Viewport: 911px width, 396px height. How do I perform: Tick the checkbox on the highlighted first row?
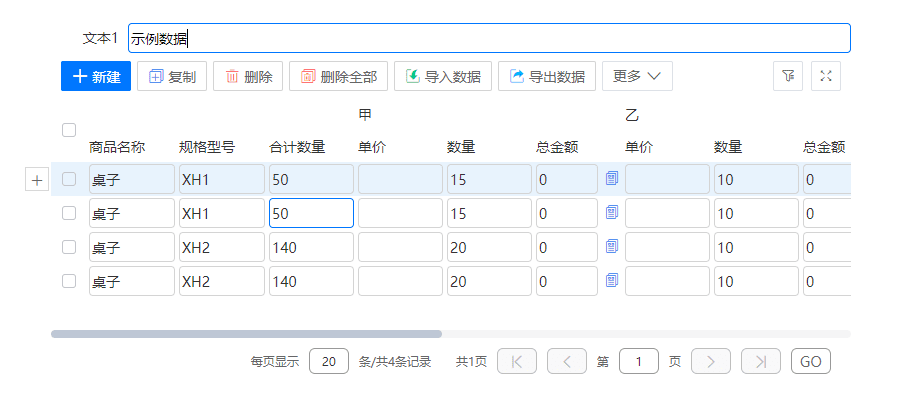tap(69, 179)
